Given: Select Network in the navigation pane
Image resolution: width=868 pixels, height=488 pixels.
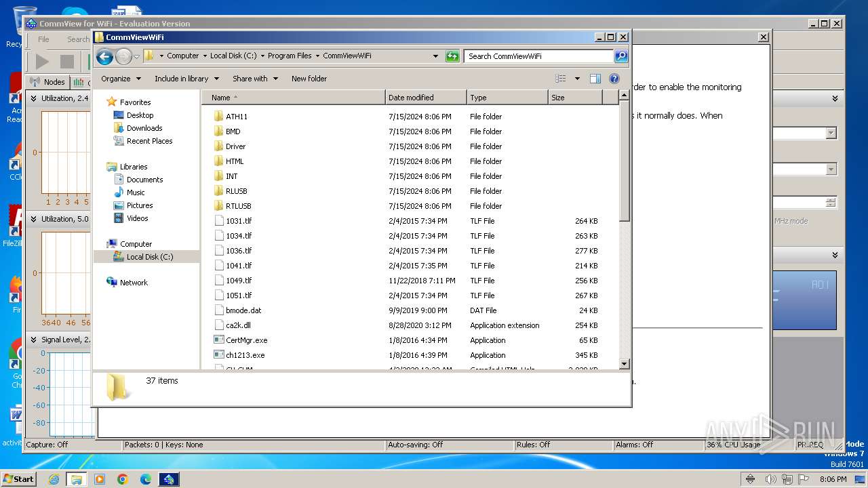Looking at the screenshot, I should (x=134, y=283).
